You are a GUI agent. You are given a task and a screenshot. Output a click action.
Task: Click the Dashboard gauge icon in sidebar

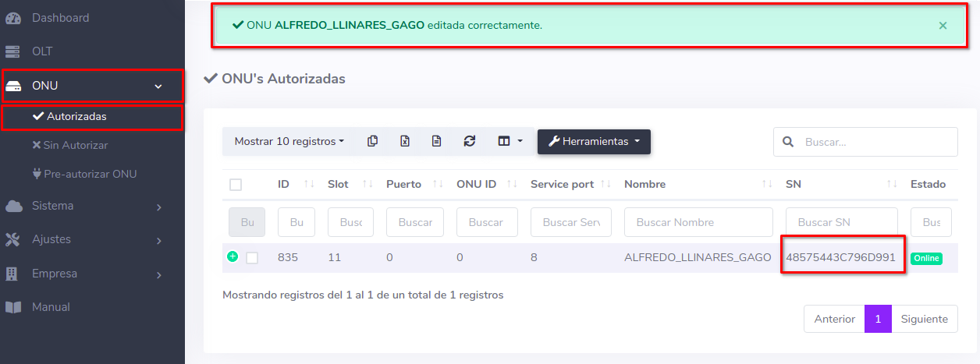tap(13, 18)
